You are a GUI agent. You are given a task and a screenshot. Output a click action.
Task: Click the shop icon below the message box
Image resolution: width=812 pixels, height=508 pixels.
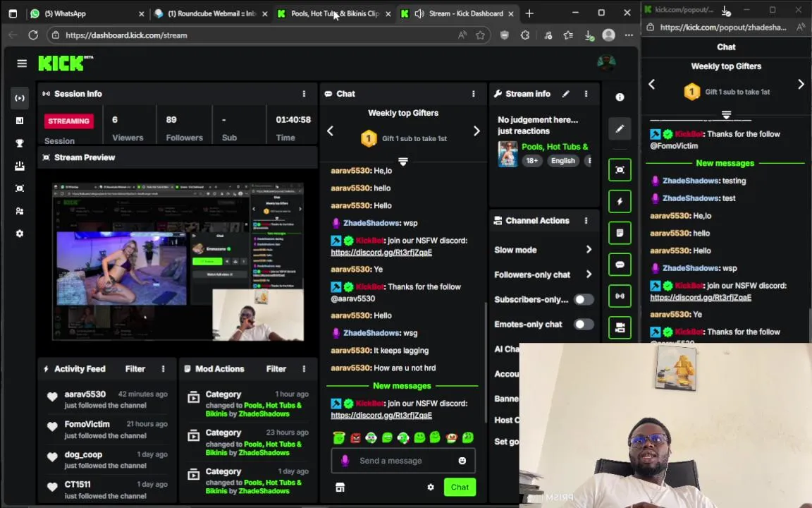coord(340,488)
